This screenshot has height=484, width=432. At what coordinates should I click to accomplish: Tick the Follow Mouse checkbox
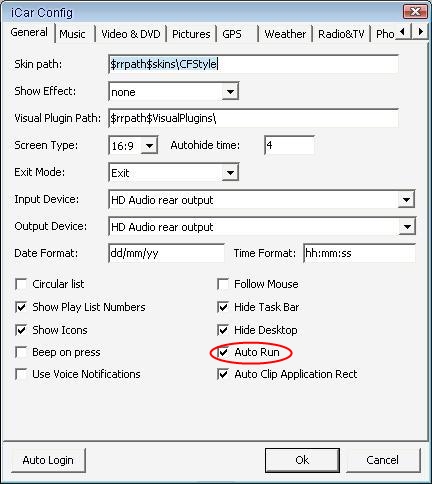(x=223, y=284)
